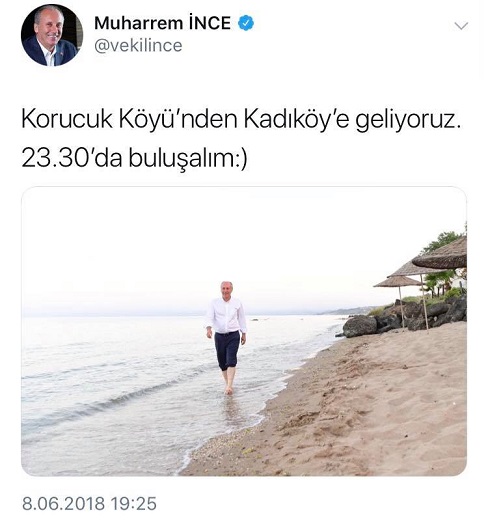Viewport: 488px width, 526px height.
Task: Click the man walking in the photo
Action: [x=227, y=337]
